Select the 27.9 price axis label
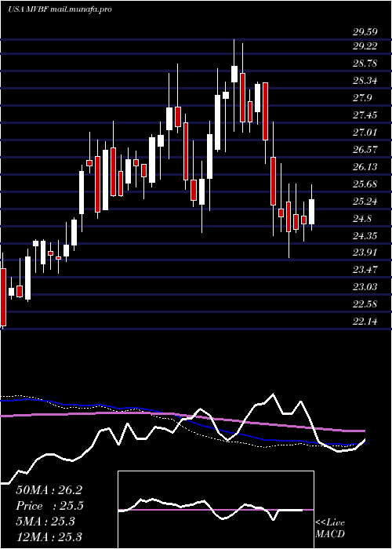This screenshot has height=549, width=392. pyautogui.click(x=363, y=98)
